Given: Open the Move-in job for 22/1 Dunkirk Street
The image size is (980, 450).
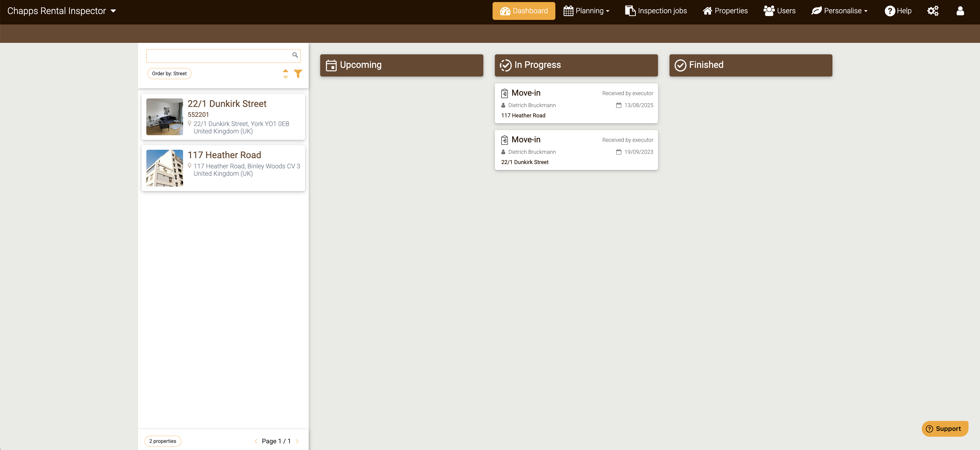Looking at the screenshot, I should coord(576,150).
